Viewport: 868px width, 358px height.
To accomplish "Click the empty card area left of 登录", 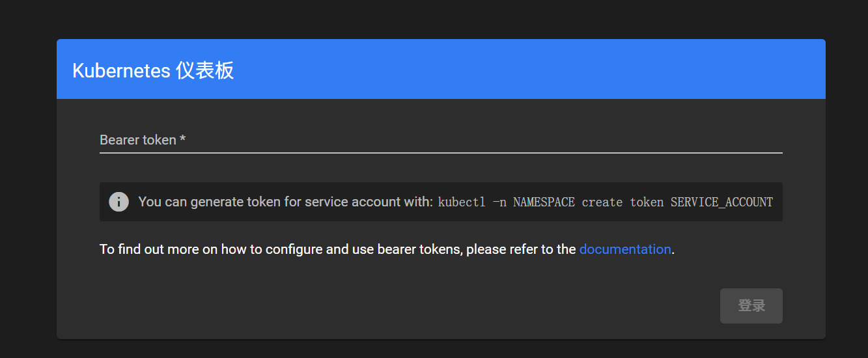I will pos(391,306).
